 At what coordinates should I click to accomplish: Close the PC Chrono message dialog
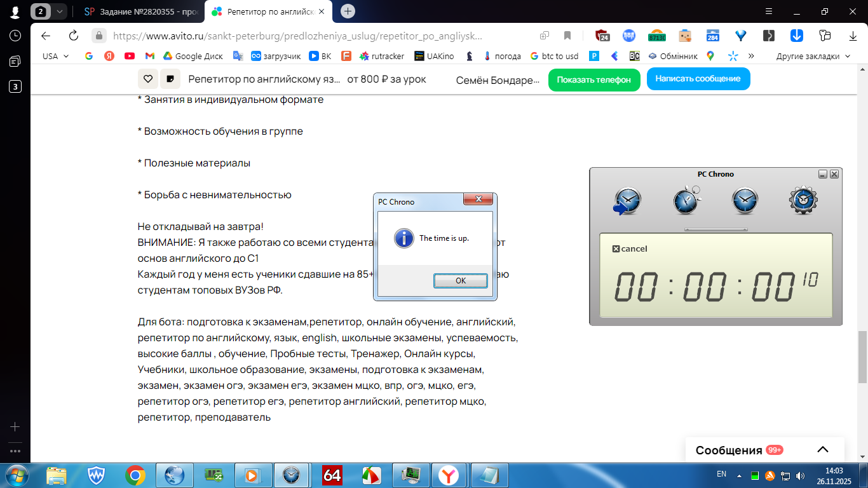[478, 200]
